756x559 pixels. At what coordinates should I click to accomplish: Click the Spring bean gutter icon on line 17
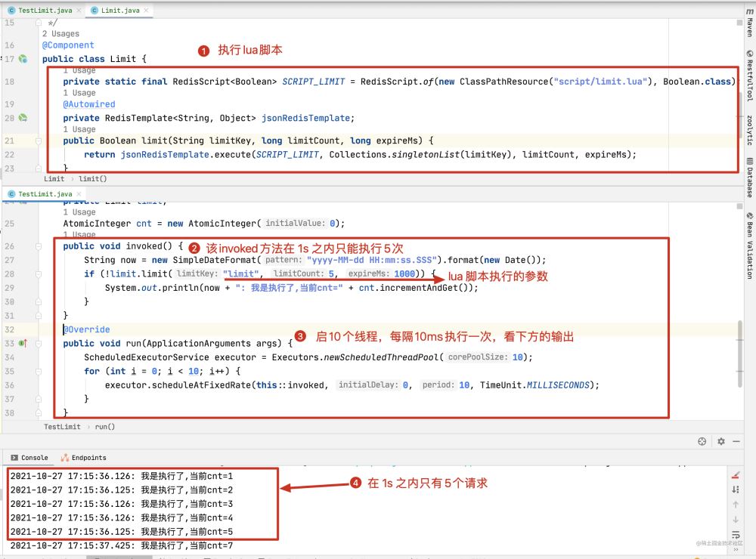click(x=23, y=58)
